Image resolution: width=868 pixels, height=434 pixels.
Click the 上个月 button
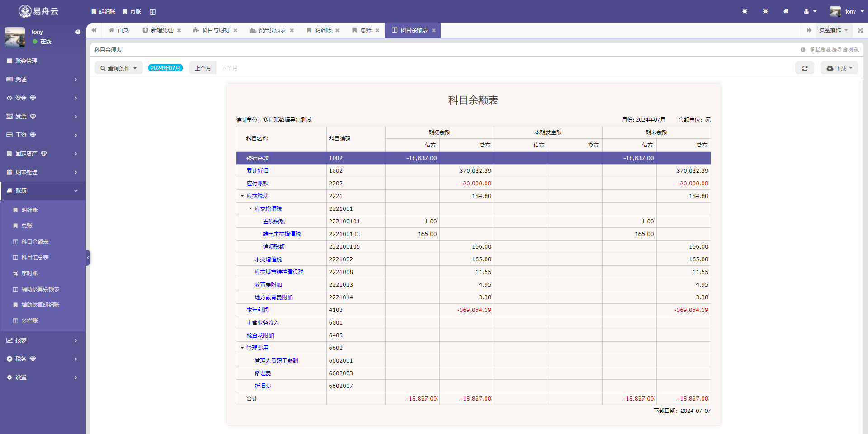[x=203, y=68]
